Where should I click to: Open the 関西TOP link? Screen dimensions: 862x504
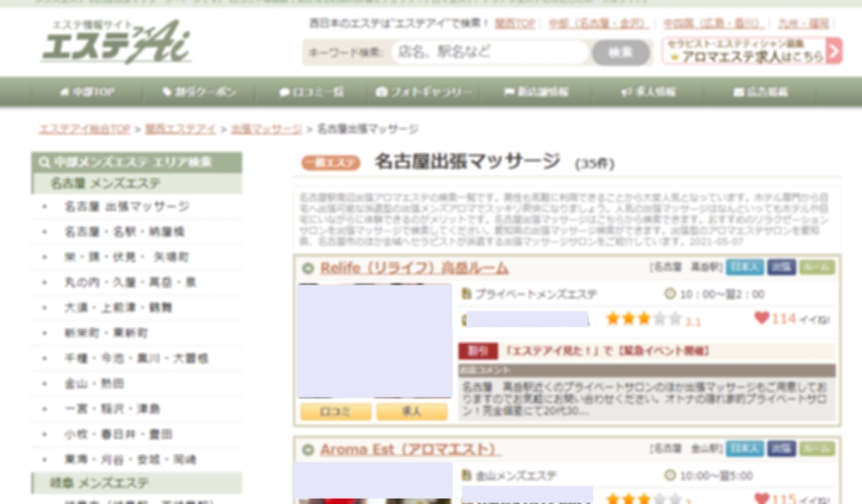click(514, 24)
